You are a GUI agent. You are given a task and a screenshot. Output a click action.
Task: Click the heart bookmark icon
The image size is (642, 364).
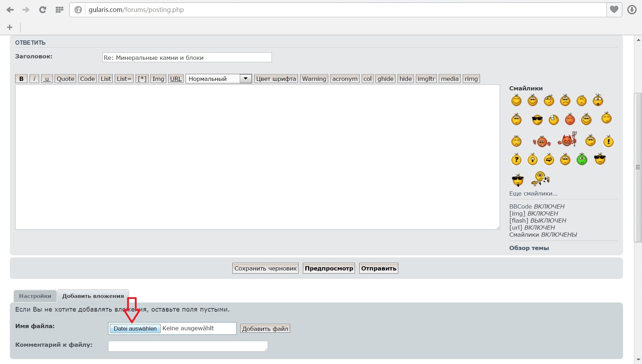614,9
